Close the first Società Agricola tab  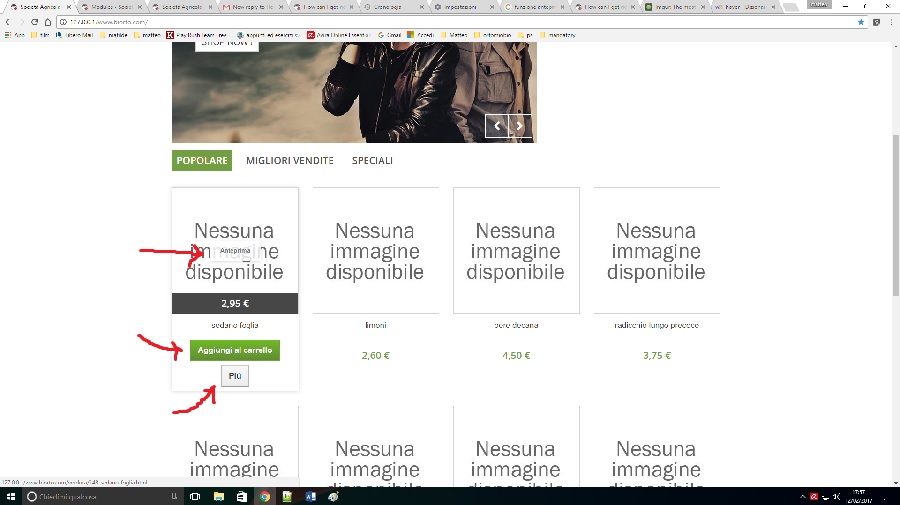pos(69,7)
